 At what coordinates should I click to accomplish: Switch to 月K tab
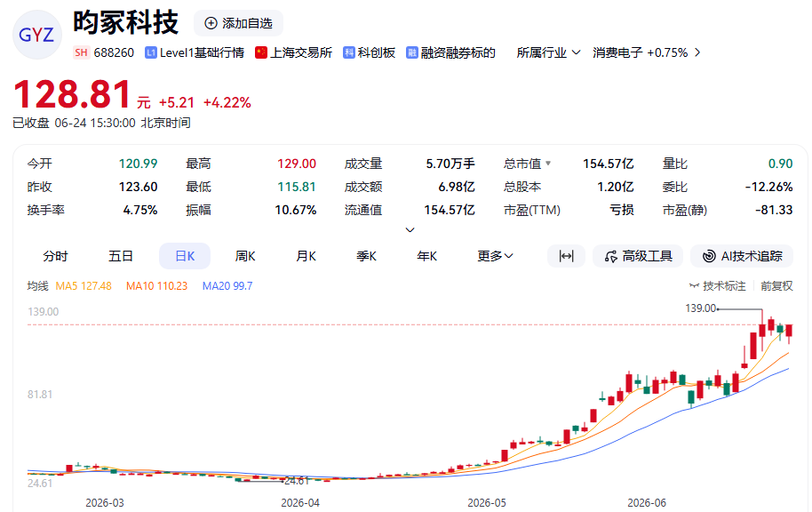[x=306, y=256]
